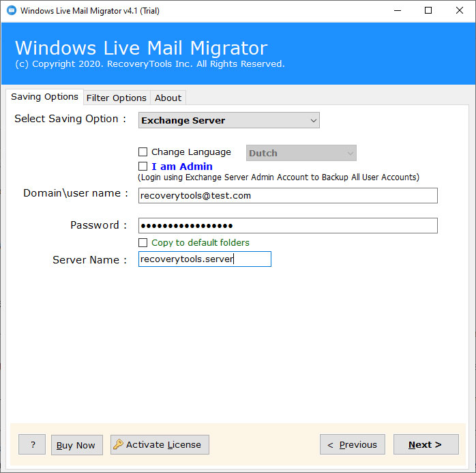Maximize the Windows Live Mail Migrator window

(428, 11)
